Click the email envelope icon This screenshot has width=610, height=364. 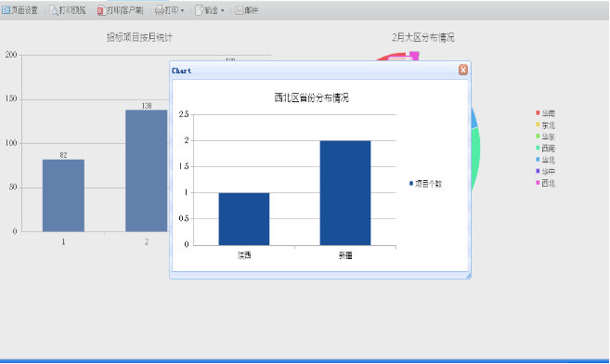click(240, 10)
